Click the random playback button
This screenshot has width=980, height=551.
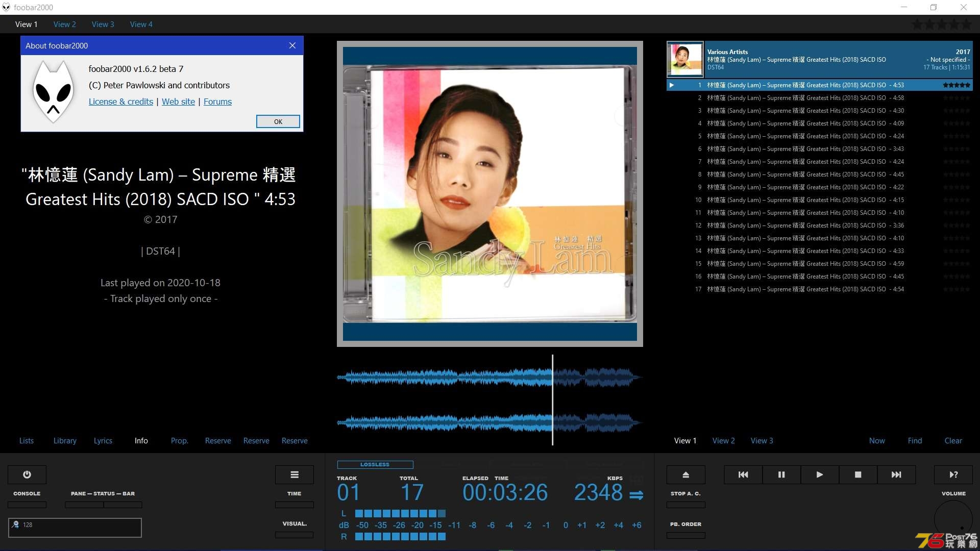pyautogui.click(x=953, y=474)
